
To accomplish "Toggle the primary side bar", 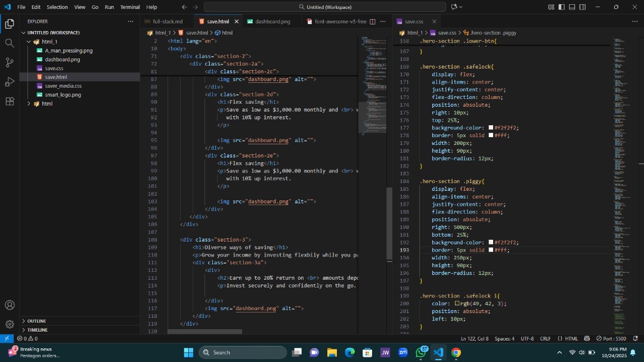I will 562,7.
